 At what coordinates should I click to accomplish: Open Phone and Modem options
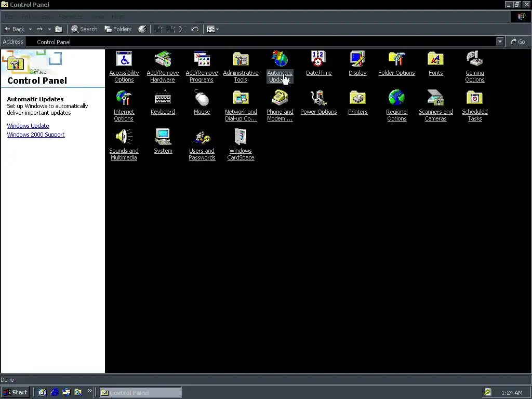click(x=280, y=105)
